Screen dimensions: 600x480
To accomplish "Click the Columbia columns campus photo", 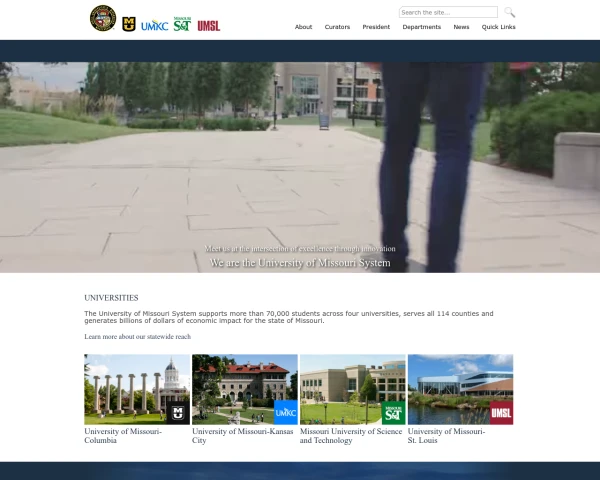I will pos(137,389).
